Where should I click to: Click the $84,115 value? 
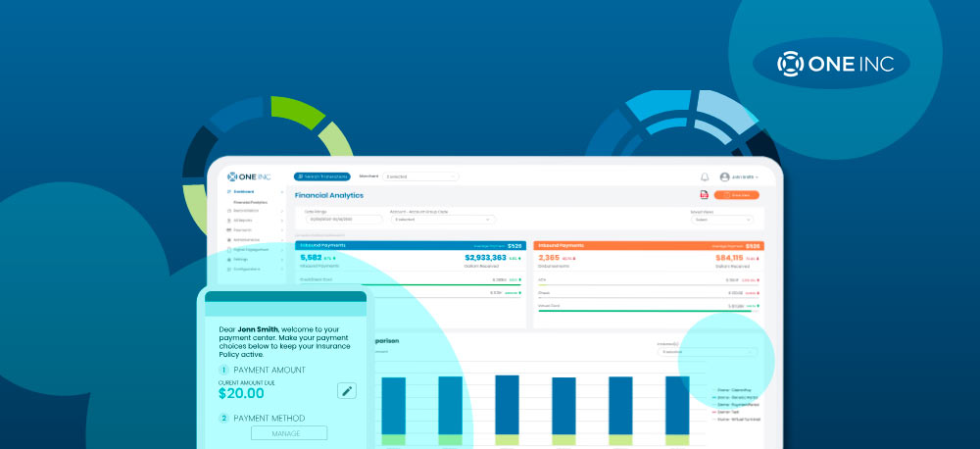(x=729, y=258)
